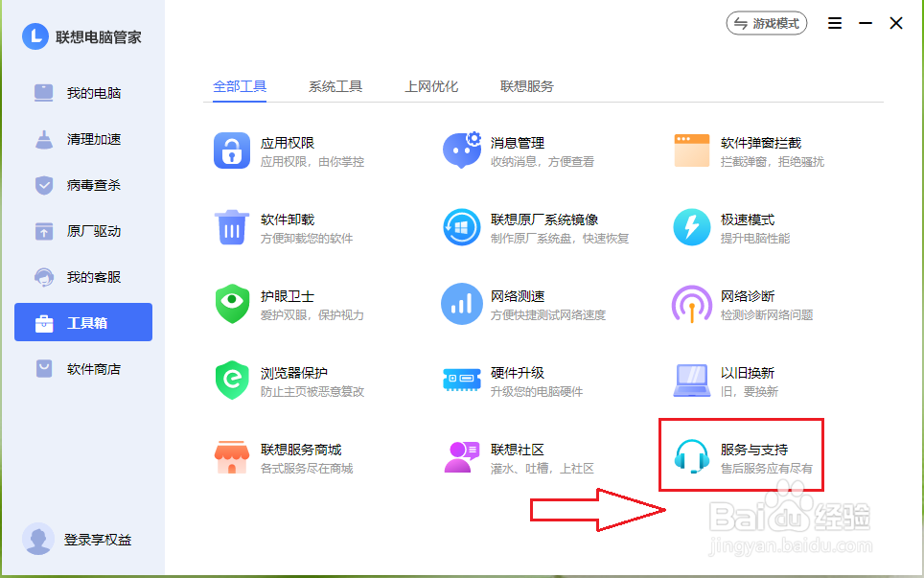Click the 我的客服 sidebar label

tap(94, 277)
